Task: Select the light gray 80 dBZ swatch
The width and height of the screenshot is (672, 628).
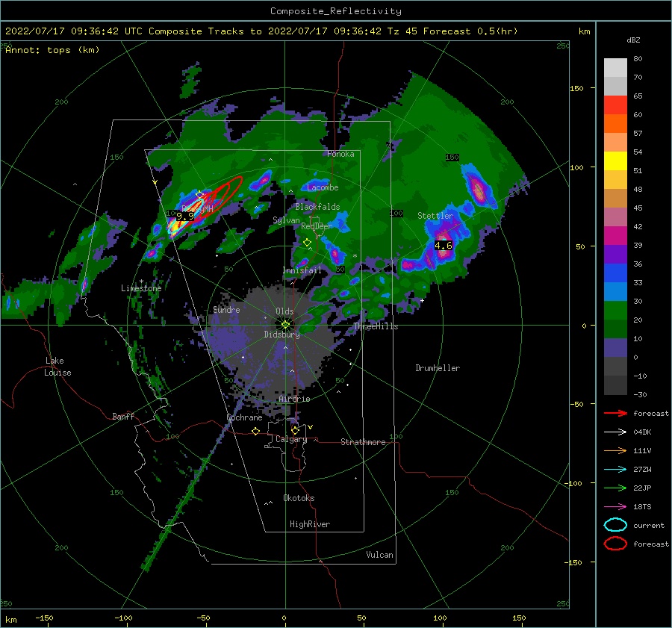Action: click(615, 68)
